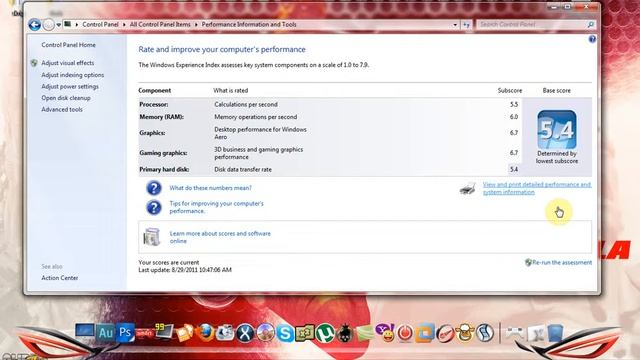Select Control Panel in the breadcrumb
This screenshot has height=360, width=640.
100,24
